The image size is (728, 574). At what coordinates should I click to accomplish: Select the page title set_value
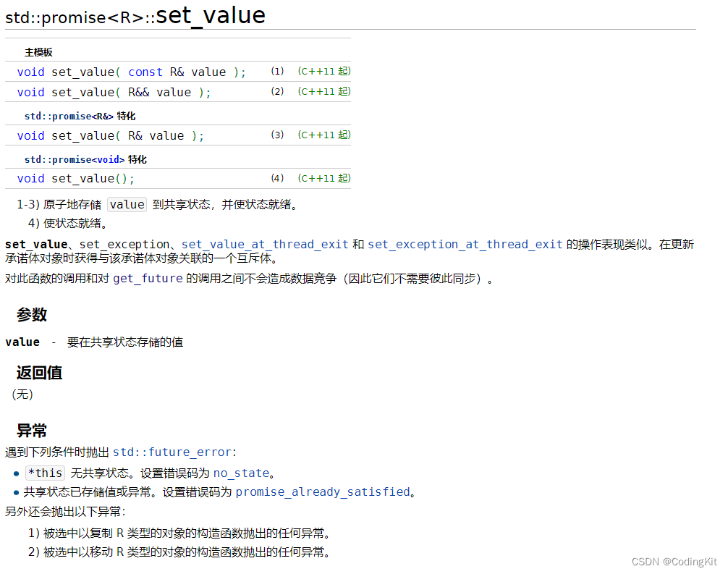(210, 14)
